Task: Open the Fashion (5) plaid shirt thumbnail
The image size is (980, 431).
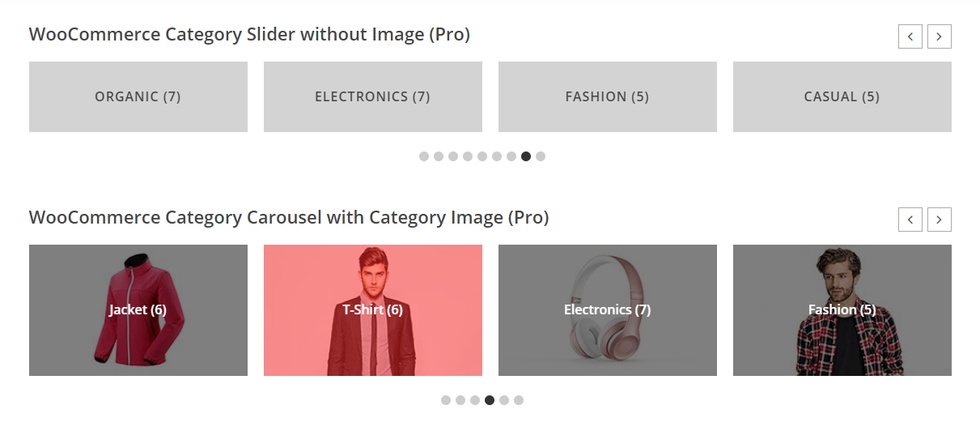Action: pos(842,310)
